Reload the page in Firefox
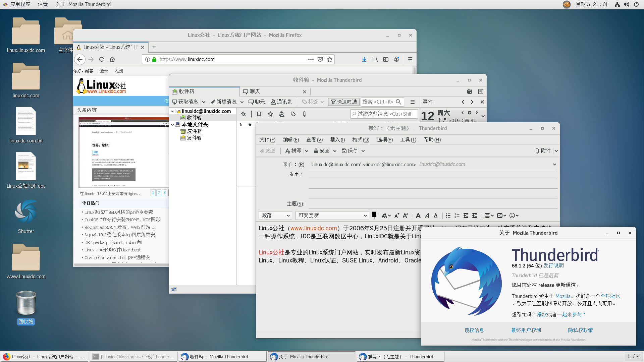The width and height of the screenshot is (644, 362). pyautogui.click(x=102, y=59)
